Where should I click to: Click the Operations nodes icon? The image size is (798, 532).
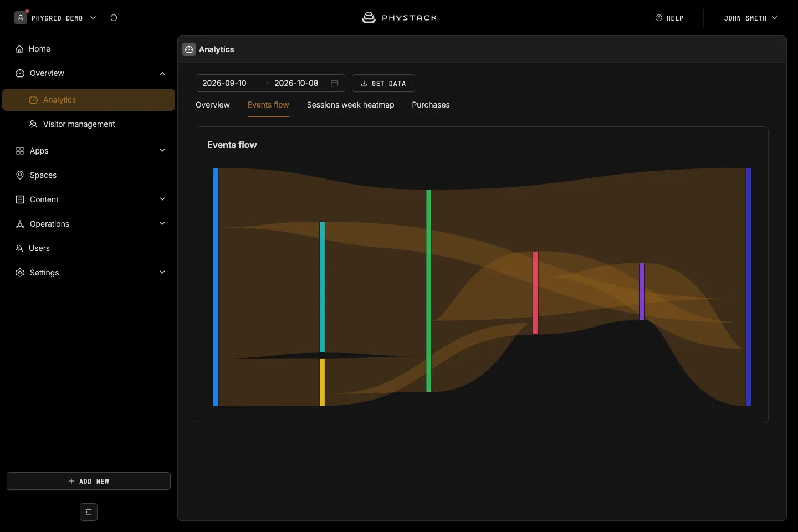coord(20,224)
